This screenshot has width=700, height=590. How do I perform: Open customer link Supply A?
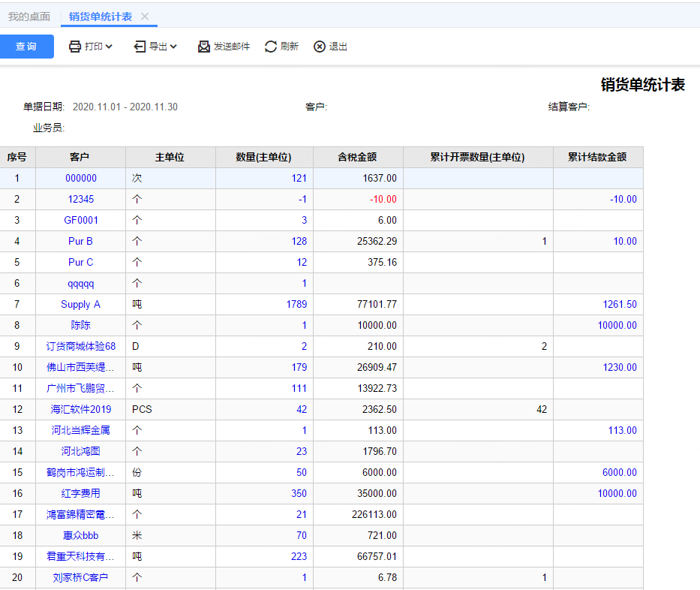(81, 305)
